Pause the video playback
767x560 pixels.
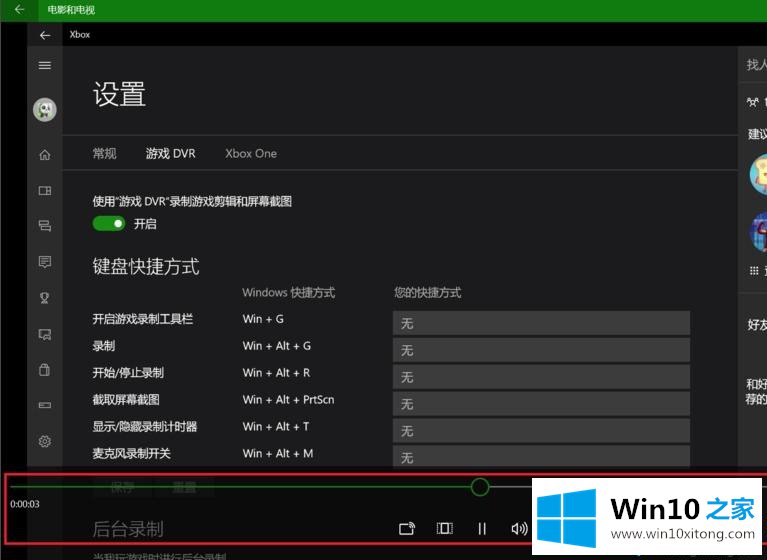click(x=482, y=528)
